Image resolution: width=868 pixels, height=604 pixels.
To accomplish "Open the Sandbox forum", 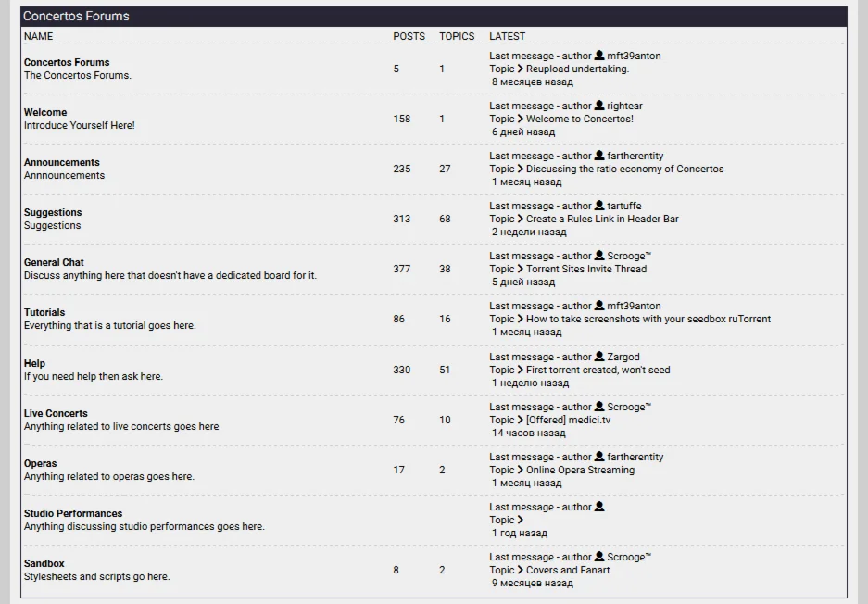I will tap(44, 563).
